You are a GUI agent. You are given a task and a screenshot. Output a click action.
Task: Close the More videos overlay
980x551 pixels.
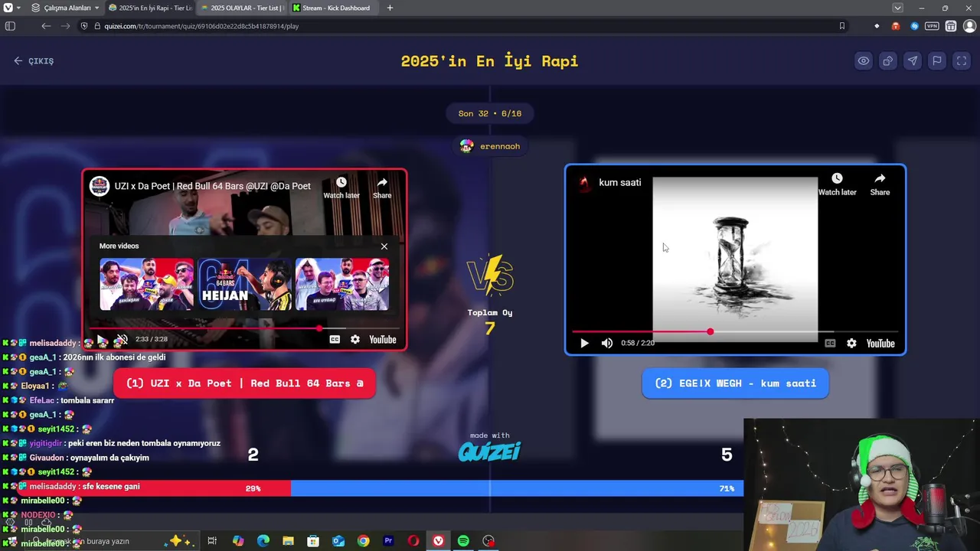click(x=384, y=246)
